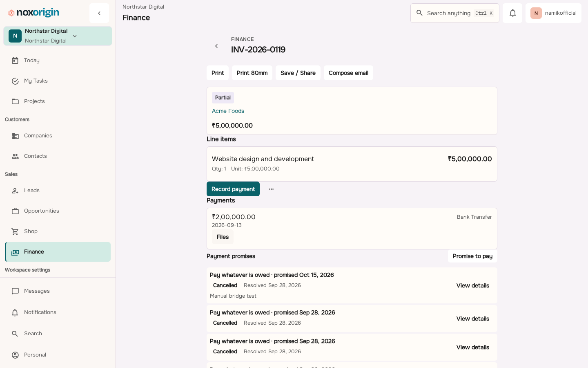
Task: Open Files for the ₹2,00,000.00 payment
Action: click(223, 237)
